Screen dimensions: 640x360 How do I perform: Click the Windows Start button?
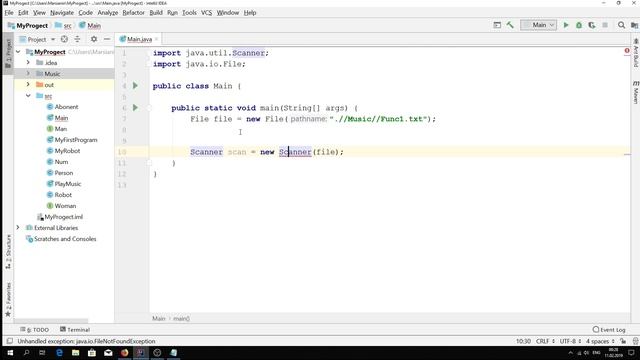tap(10, 353)
